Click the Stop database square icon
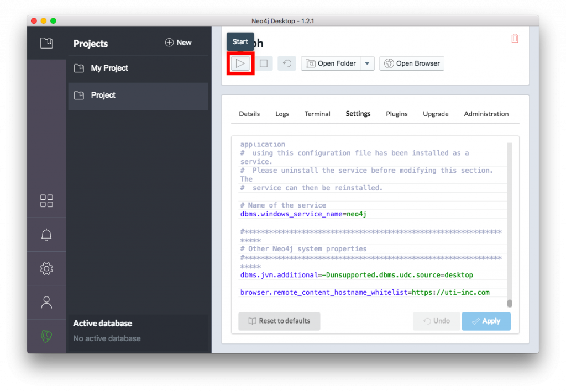566x392 pixels. point(264,63)
